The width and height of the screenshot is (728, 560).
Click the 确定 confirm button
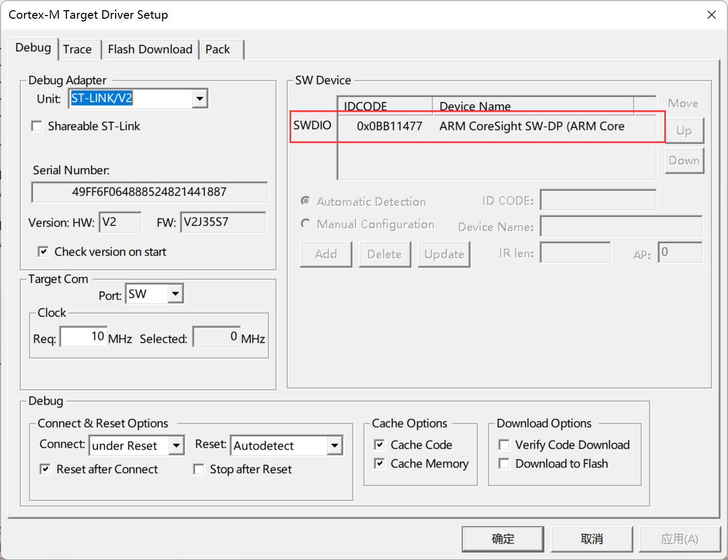pos(503,539)
